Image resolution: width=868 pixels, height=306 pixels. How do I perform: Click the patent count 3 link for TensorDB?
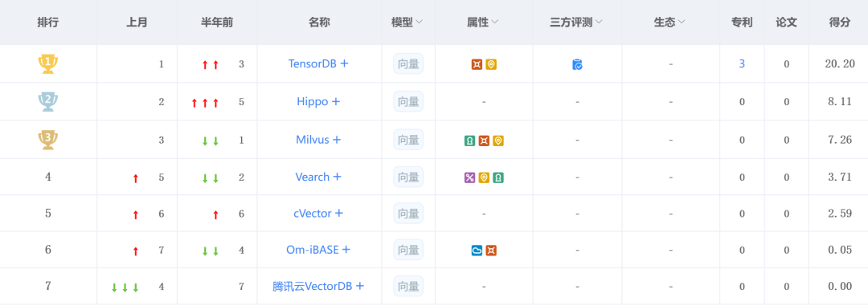(x=742, y=64)
